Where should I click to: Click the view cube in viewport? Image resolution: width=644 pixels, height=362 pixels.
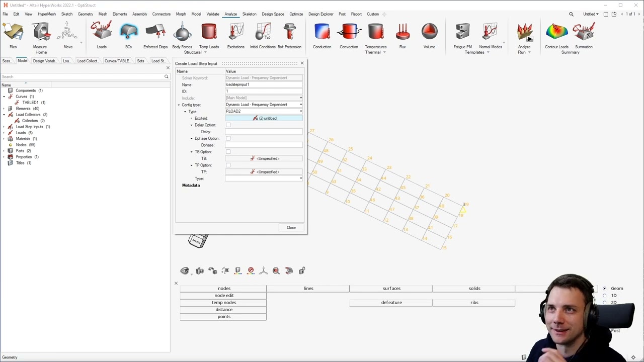(198, 240)
